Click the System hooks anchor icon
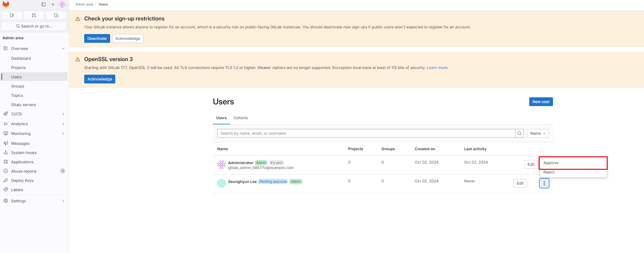This screenshot has height=253, width=644. [6, 152]
